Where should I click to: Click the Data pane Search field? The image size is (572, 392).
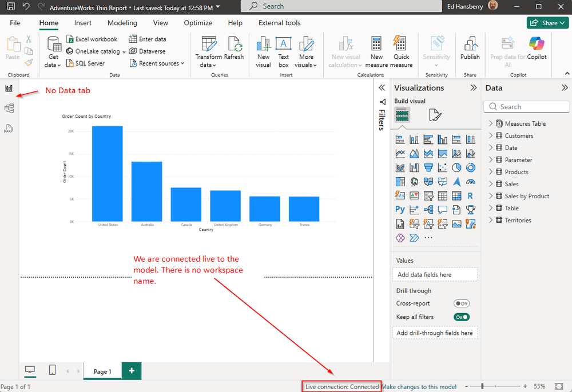pyautogui.click(x=526, y=107)
